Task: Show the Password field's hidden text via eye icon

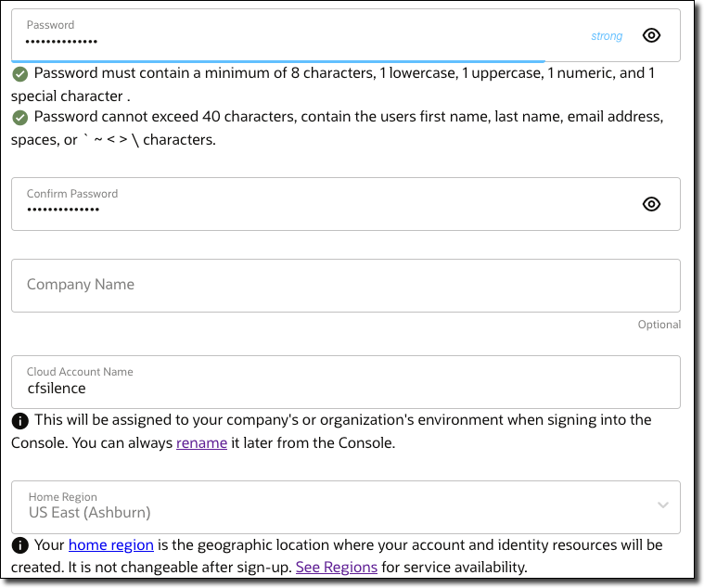Action: (652, 36)
